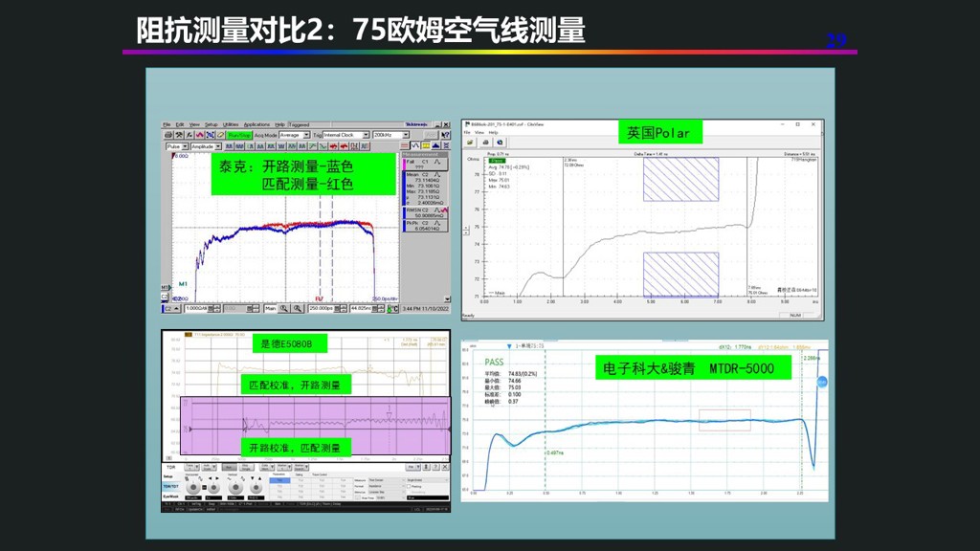Click the pink waveform icon in Tektronix toolbar
The width and height of the screenshot is (980, 551).
pos(199,135)
